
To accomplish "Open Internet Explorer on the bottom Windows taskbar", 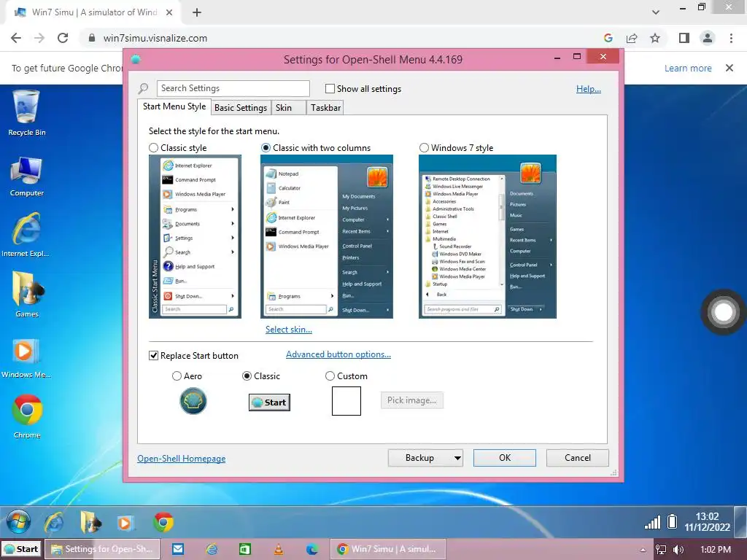I will 212,549.
